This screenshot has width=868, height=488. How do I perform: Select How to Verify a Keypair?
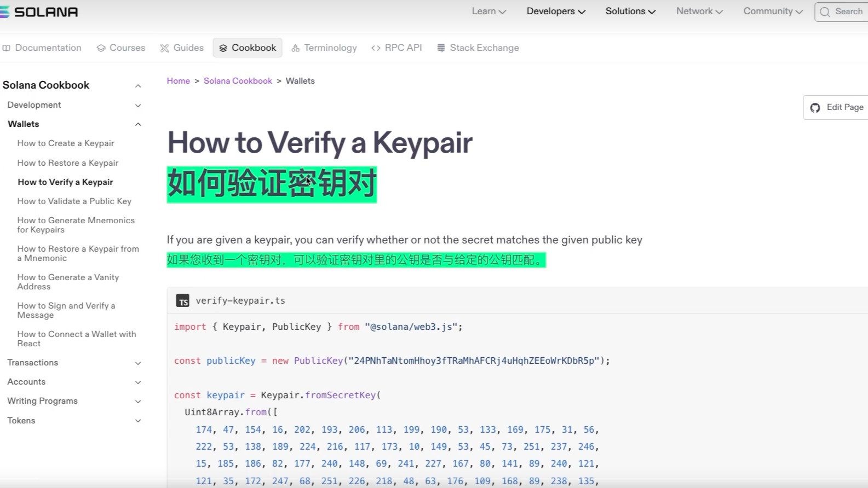pos(65,182)
